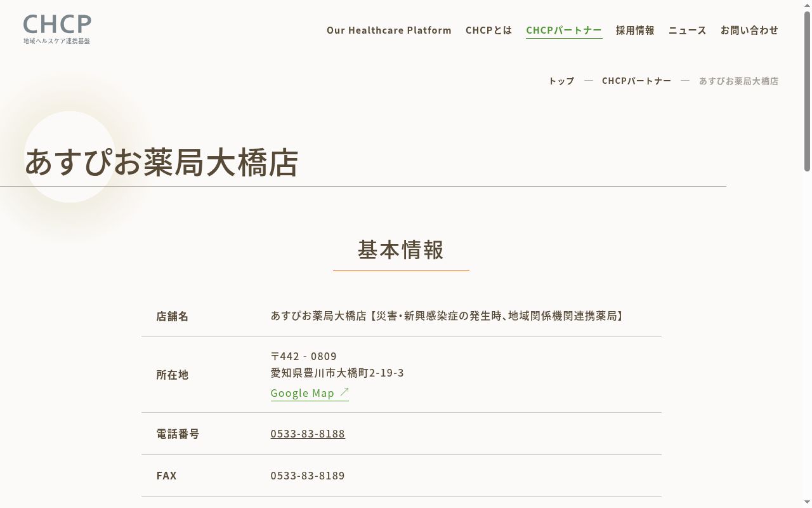Select CHCPパートナー in the top navigation
The image size is (812, 508).
(x=564, y=30)
